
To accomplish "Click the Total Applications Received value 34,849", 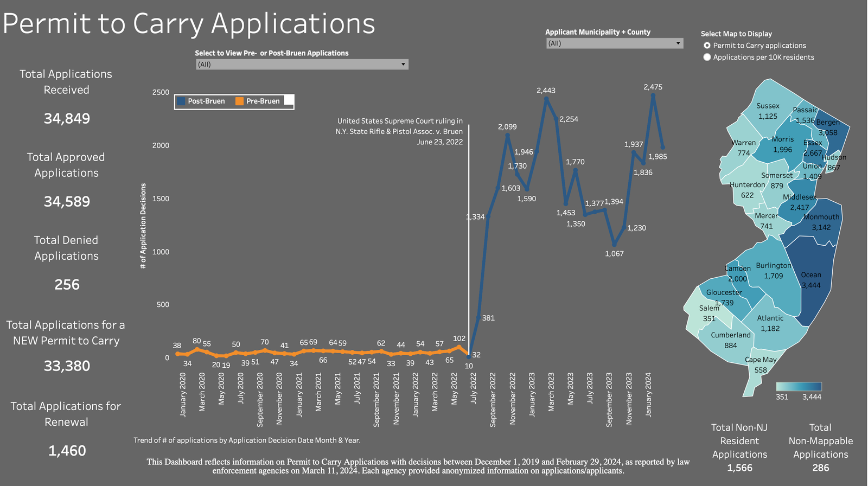I will coord(67,119).
